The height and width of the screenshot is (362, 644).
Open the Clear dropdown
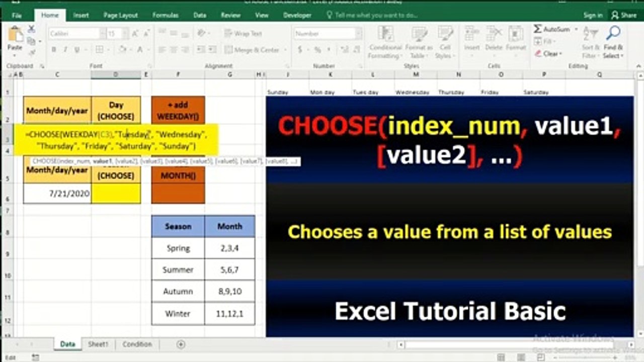548,54
